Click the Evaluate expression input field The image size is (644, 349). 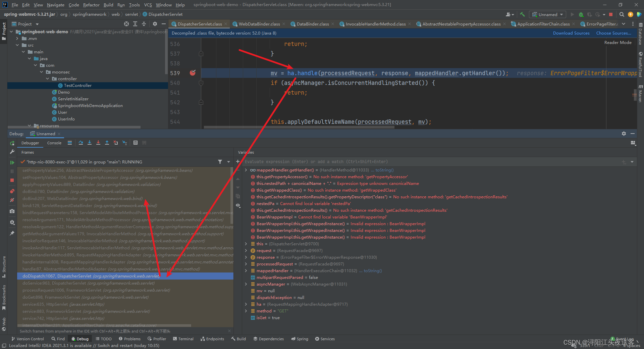pos(431,162)
